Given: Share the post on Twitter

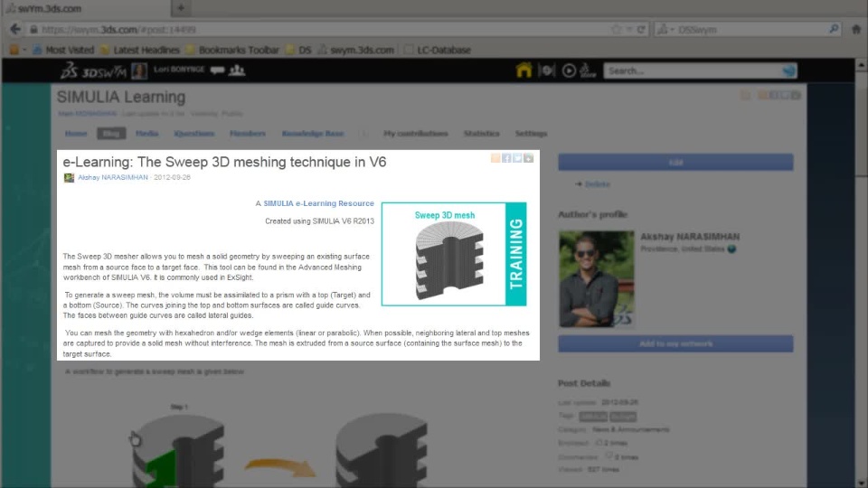Looking at the screenshot, I should [x=517, y=158].
